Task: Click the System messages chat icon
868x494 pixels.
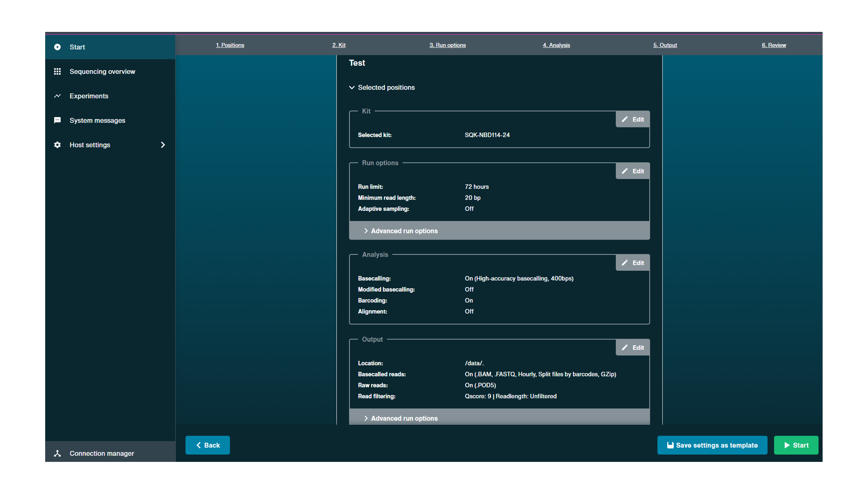Action: 57,120
